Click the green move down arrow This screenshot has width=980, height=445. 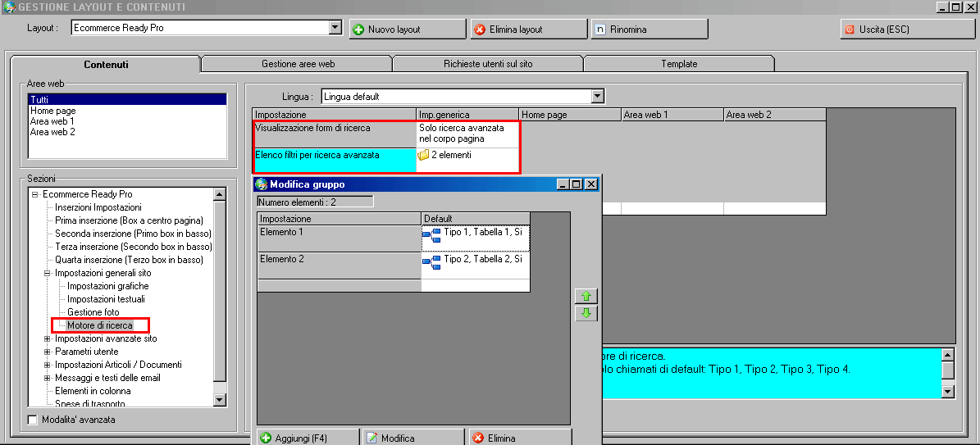[x=586, y=314]
